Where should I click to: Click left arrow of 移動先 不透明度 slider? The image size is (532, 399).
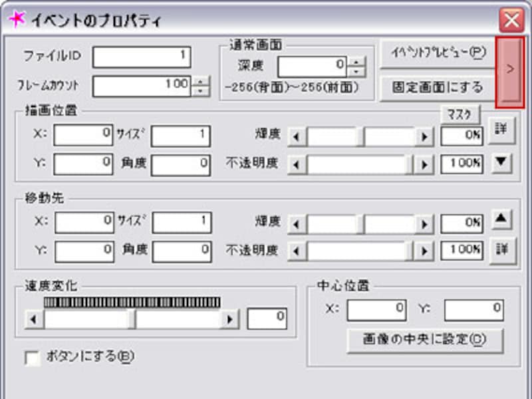coord(297,252)
